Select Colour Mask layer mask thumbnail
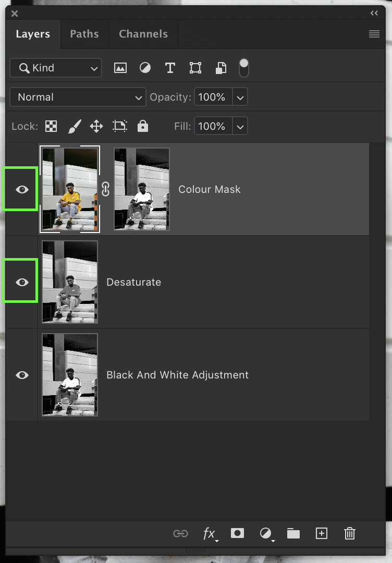Screen dimensions: 392x563 tap(142, 189)
